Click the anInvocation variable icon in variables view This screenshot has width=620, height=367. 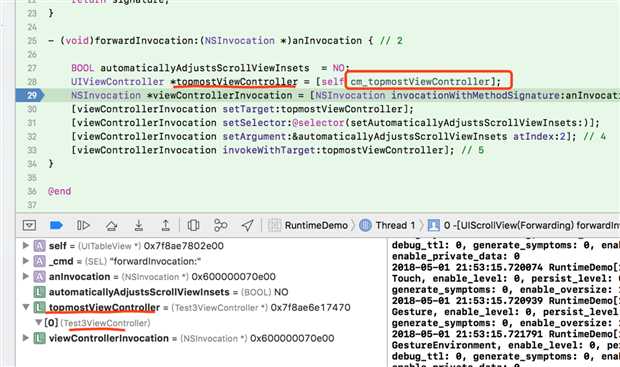pyautogui.click(x=39, y=276)
